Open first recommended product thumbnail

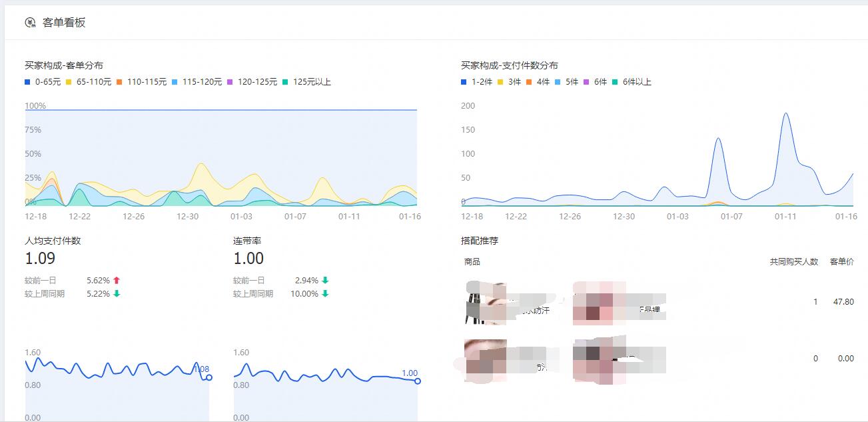(486, 303)
